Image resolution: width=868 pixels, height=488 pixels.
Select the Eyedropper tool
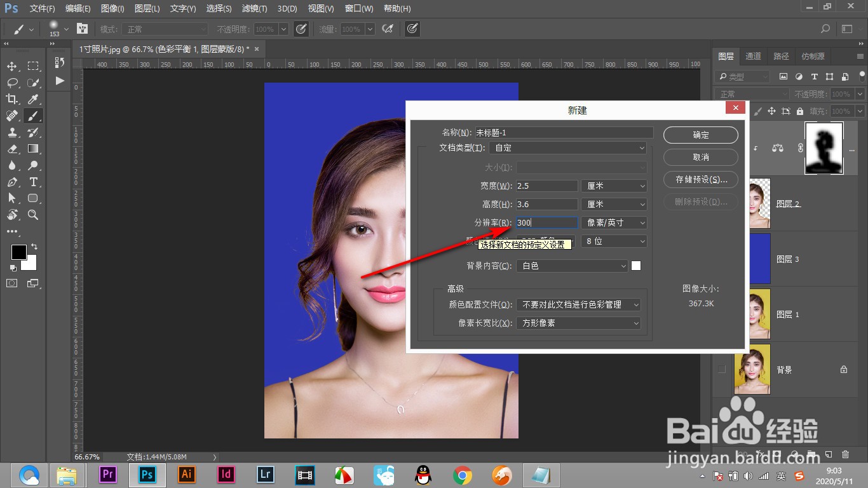coord(33,99)
